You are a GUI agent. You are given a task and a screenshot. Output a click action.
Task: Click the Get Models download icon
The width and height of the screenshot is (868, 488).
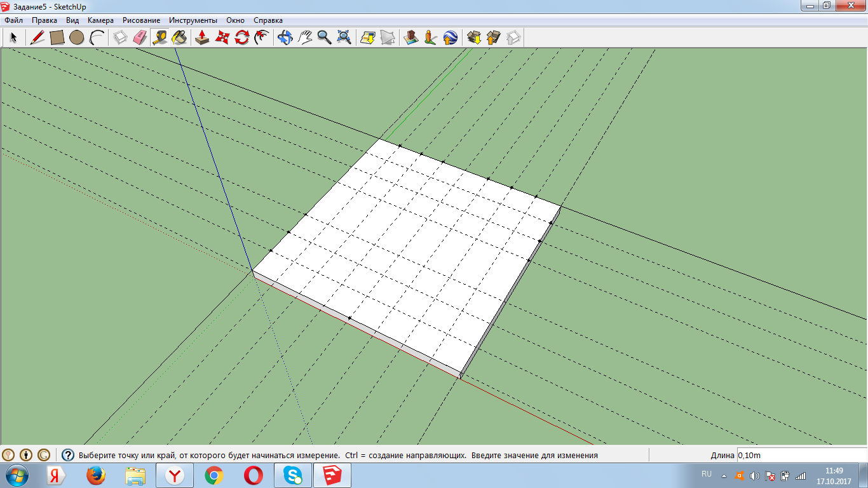point(474,37)
